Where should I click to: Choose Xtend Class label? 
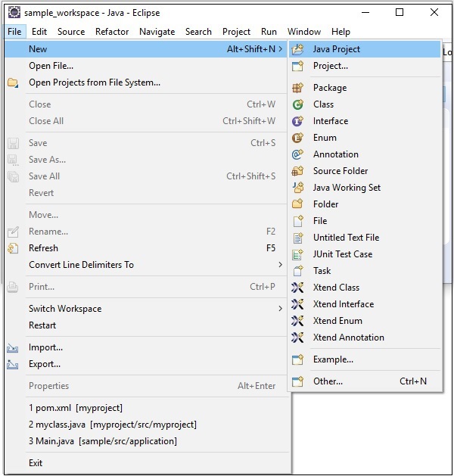[336, 288]
